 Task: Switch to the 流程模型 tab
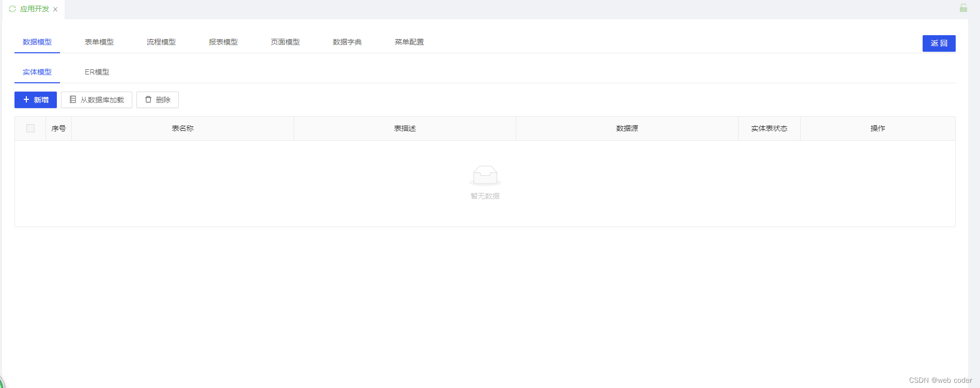pyautogui.click(x=161, y=42)
